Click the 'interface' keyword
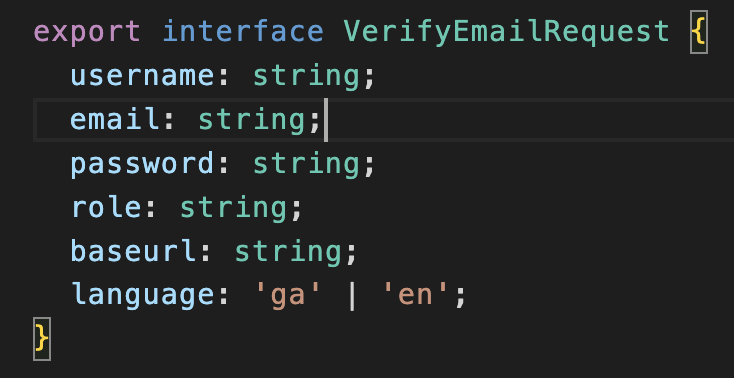The height and width of the screenshot is (378, 734). (x=243, y=31)
